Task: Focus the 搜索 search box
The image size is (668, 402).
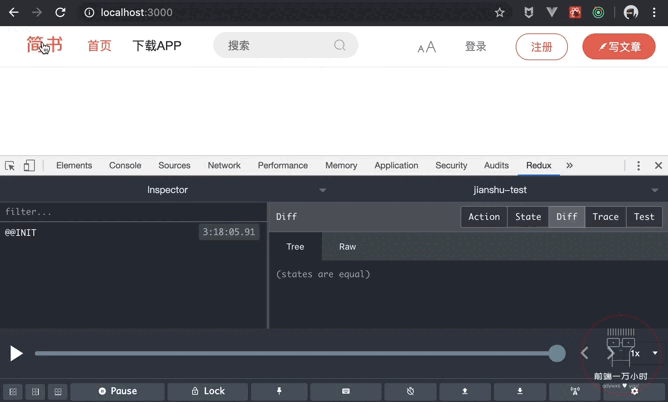Action: (x=285, y=45)
